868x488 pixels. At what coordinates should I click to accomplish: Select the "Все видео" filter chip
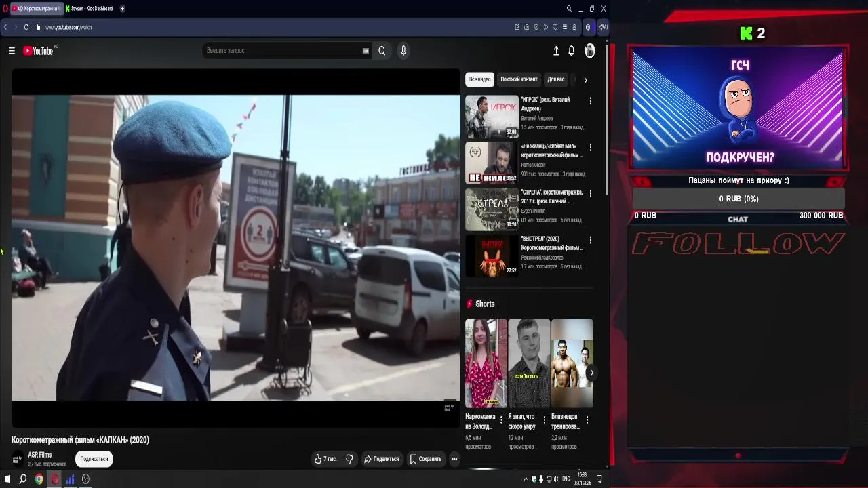point(479,79)
